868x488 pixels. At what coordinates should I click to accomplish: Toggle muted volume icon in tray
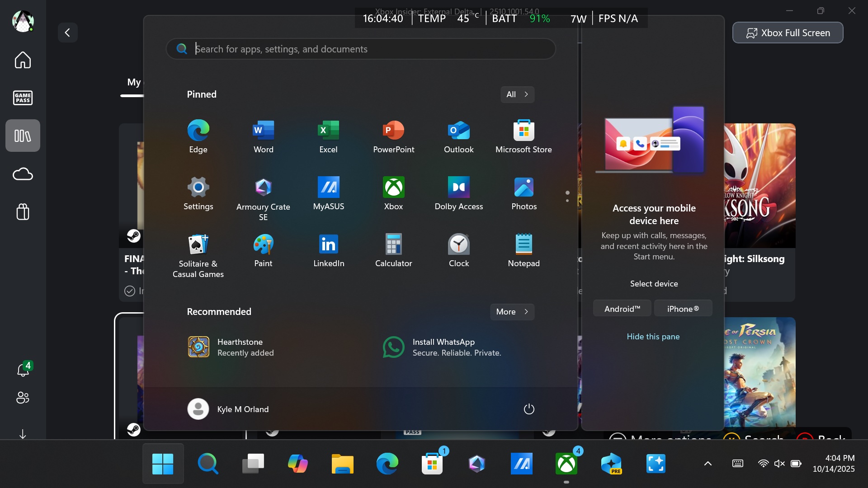coord(779,464)
